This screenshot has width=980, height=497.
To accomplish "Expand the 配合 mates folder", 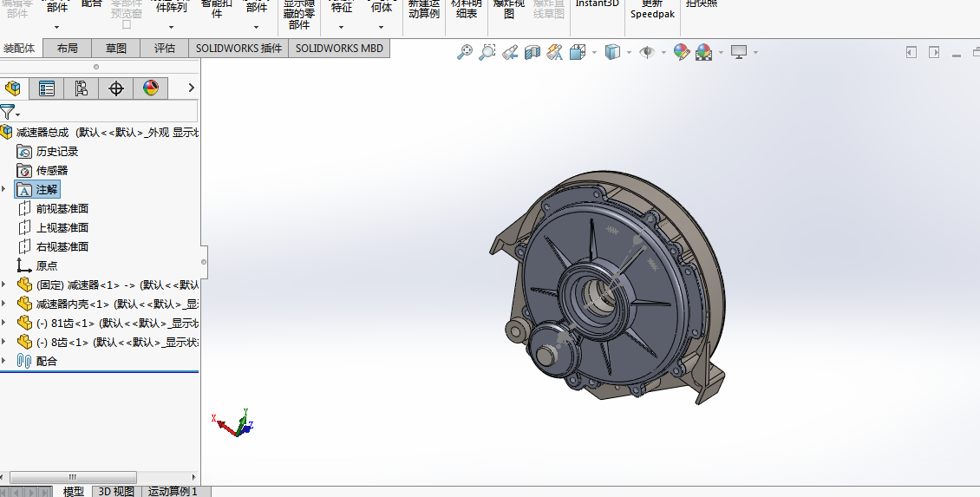I will point(4,361).
